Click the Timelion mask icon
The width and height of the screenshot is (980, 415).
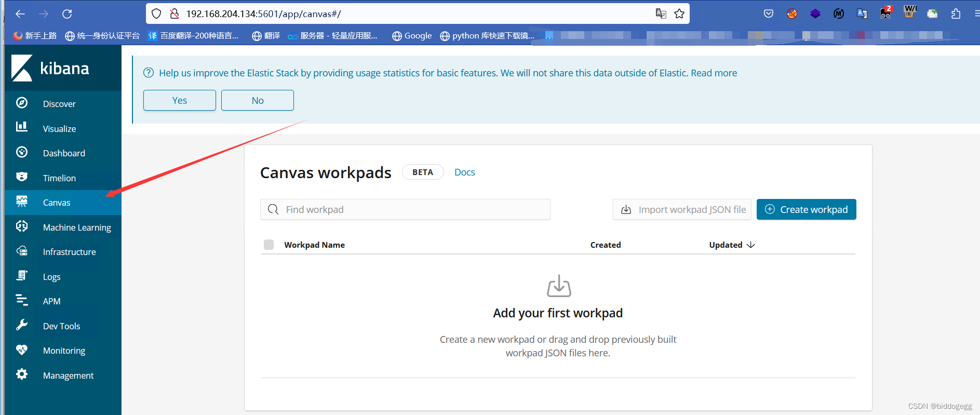[x=22, y=177]
